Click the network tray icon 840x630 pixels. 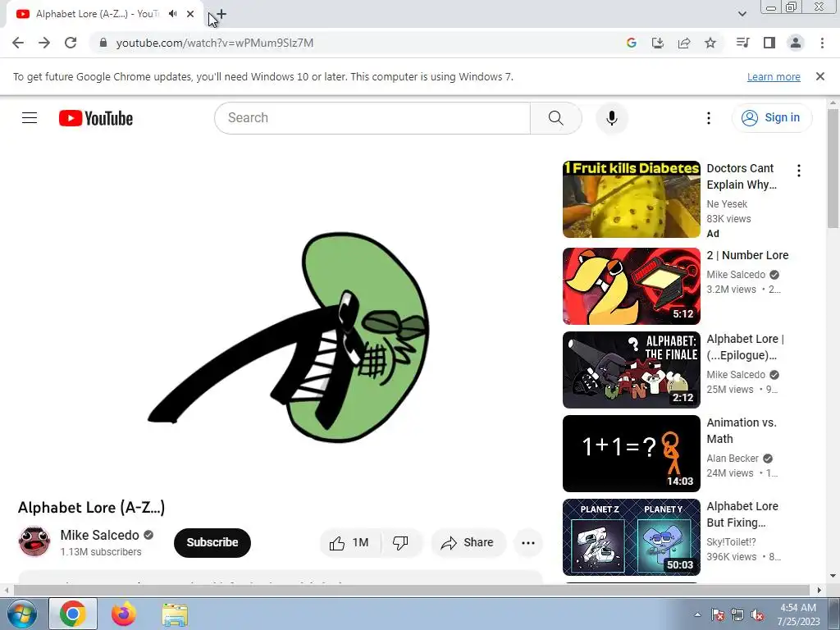(737, 614)
